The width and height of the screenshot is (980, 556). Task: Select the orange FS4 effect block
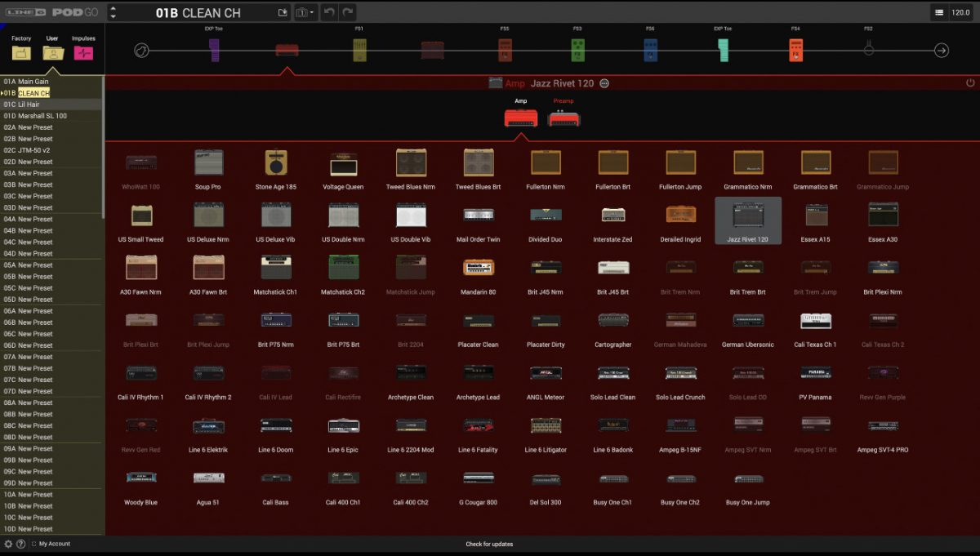796,51
